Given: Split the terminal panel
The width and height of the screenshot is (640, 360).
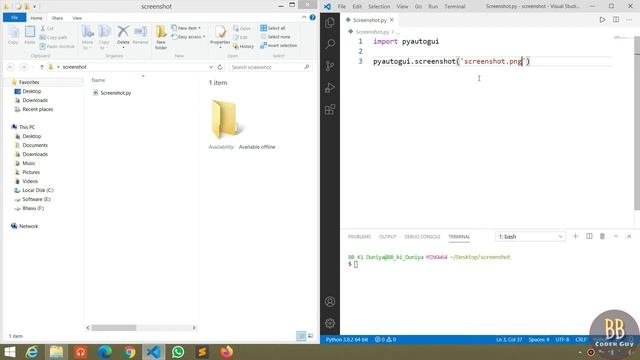Looking at the screenshot, I should [589, 236].
